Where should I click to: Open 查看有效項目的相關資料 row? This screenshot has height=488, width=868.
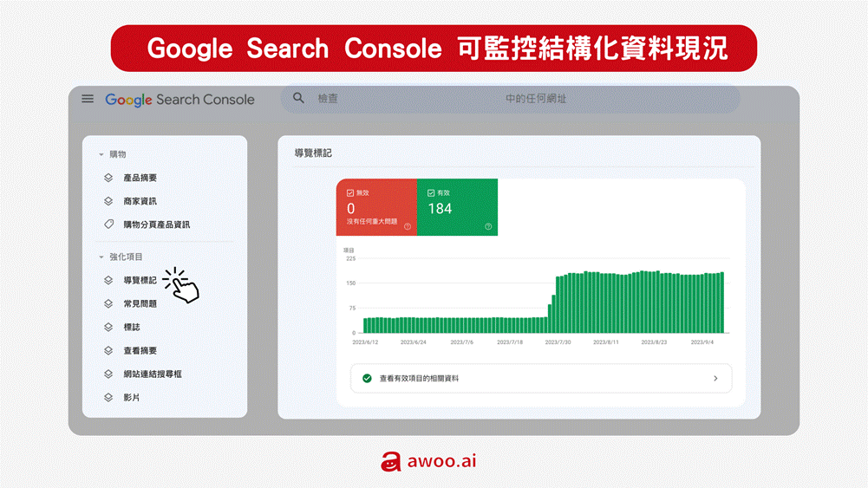[x=541, y=379]
